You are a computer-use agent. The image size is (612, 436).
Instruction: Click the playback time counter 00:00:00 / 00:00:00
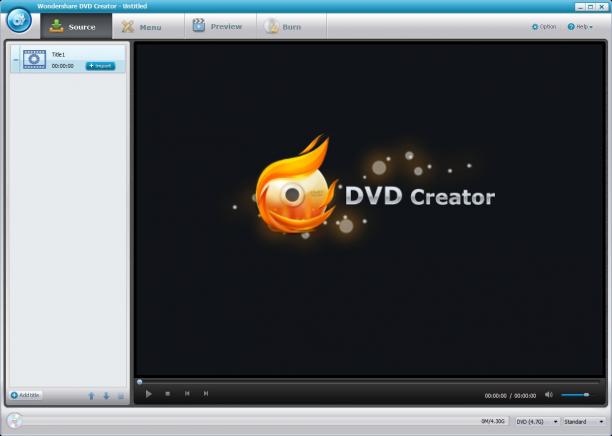pyautogui.click(x=510, y=396)
